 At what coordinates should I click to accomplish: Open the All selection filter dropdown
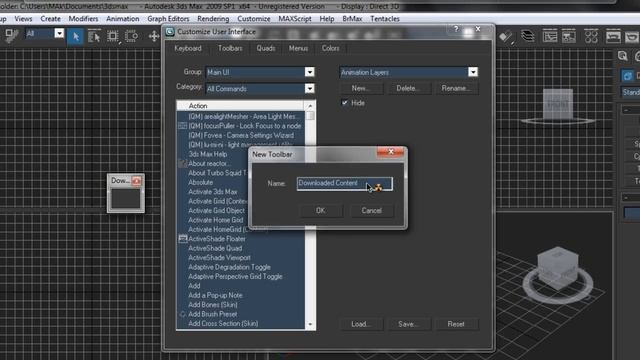(59, 33)
